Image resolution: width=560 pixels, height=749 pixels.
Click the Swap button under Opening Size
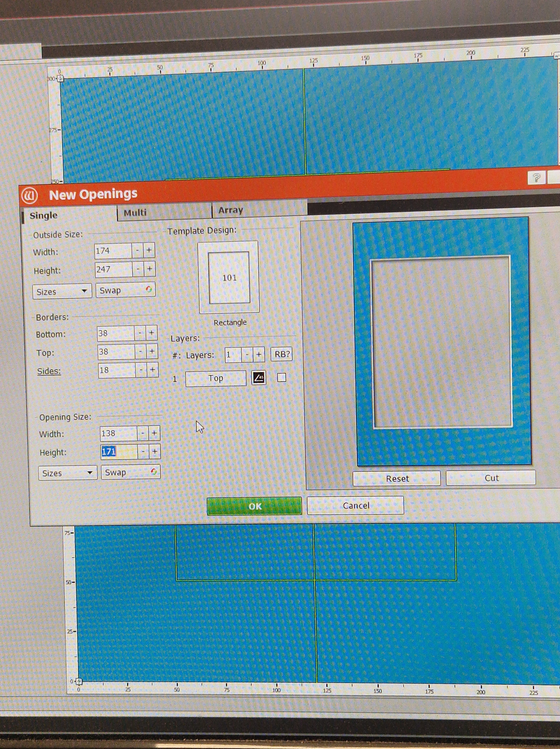131,472
